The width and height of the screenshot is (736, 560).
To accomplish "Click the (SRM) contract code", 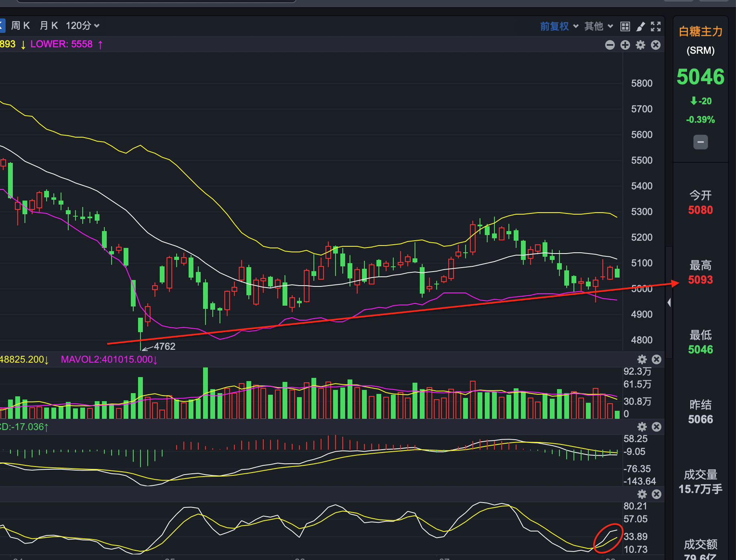I will coord(701,51).
